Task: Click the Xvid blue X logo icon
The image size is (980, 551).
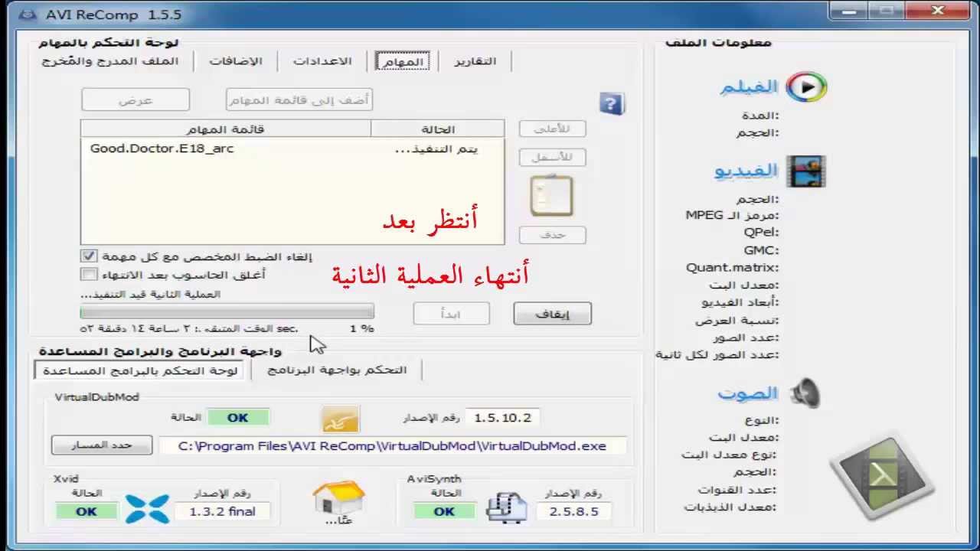Action: click(147, 508)
